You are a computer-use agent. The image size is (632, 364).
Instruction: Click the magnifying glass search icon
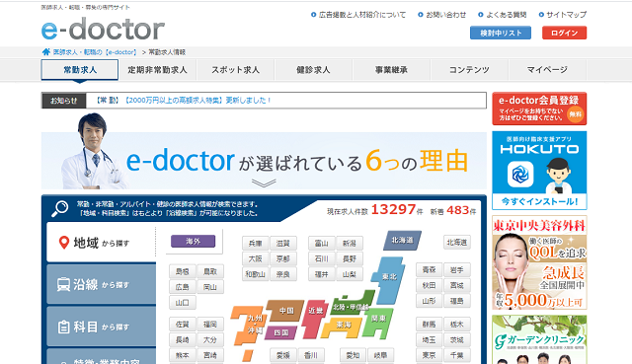coord(59,208)
